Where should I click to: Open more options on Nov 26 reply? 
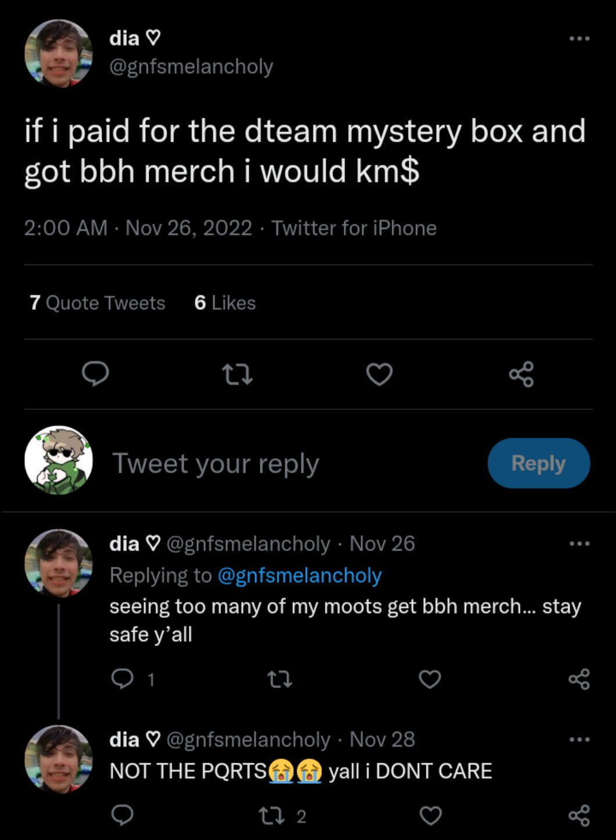[579, 544]
